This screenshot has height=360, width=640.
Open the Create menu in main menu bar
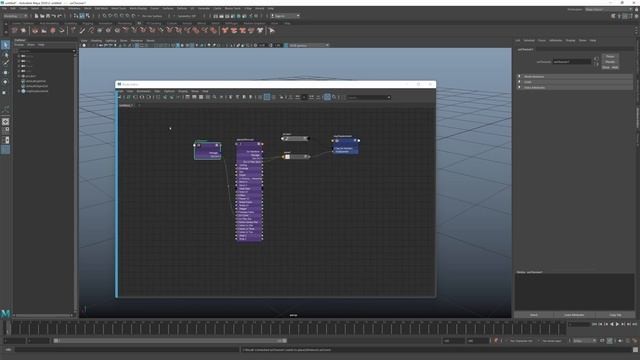pos(24,8)
